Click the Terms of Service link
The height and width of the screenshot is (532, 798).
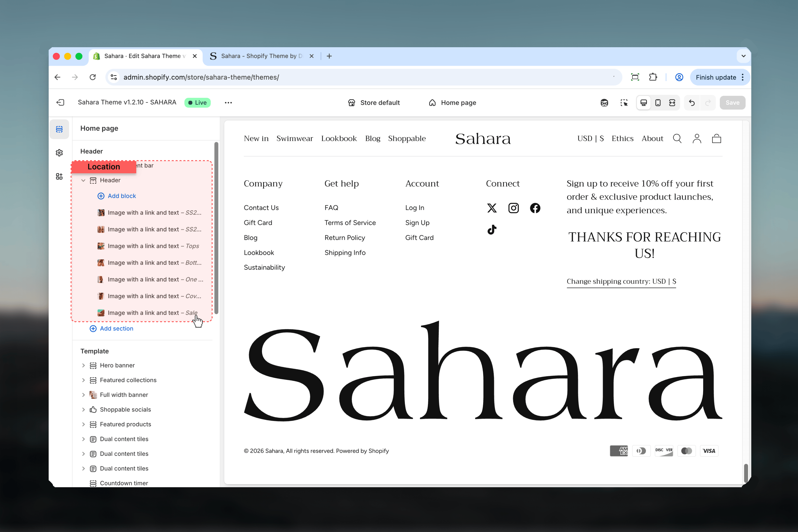(x=350, y=223)
